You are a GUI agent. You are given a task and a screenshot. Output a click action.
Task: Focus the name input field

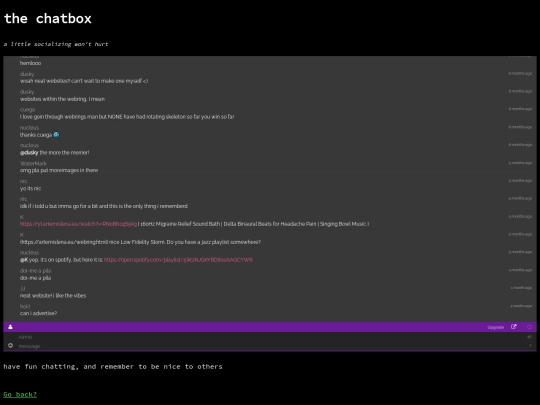pos(270,337)
